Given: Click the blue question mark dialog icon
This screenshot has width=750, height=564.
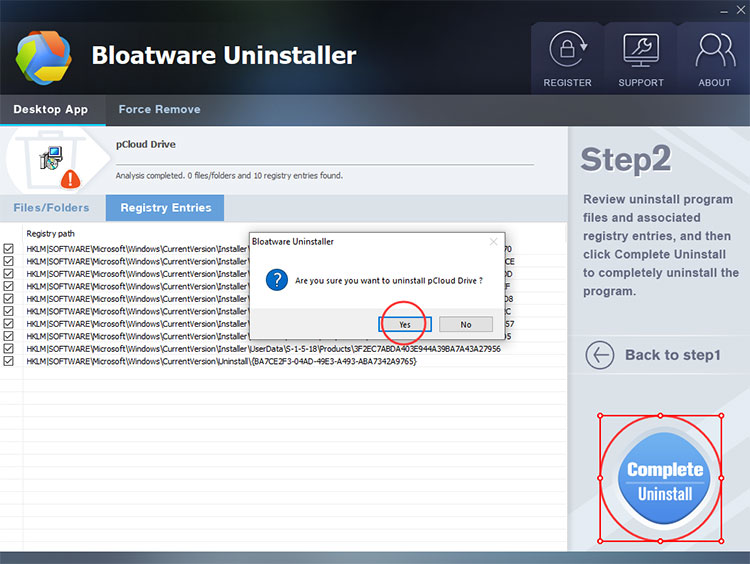Looking at the screenshot, I should (x=276, y=280).
